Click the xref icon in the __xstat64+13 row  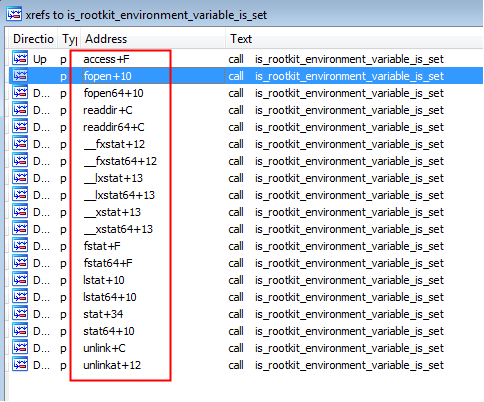coord(20,228)
